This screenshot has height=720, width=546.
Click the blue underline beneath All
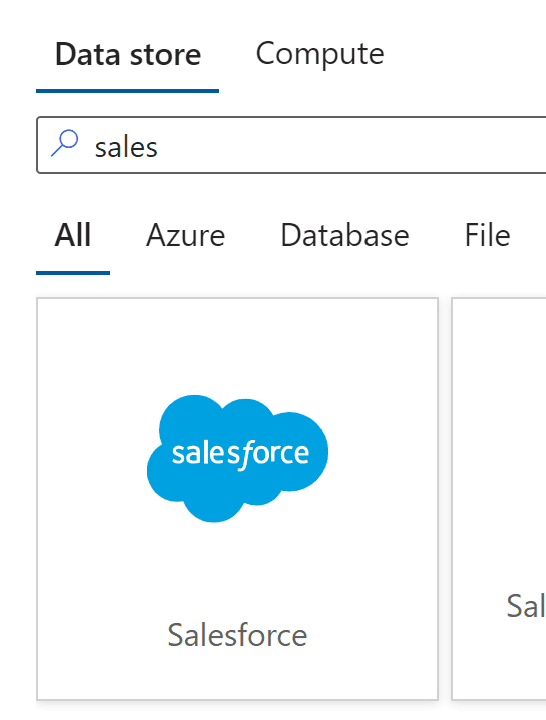click(73, 273)
